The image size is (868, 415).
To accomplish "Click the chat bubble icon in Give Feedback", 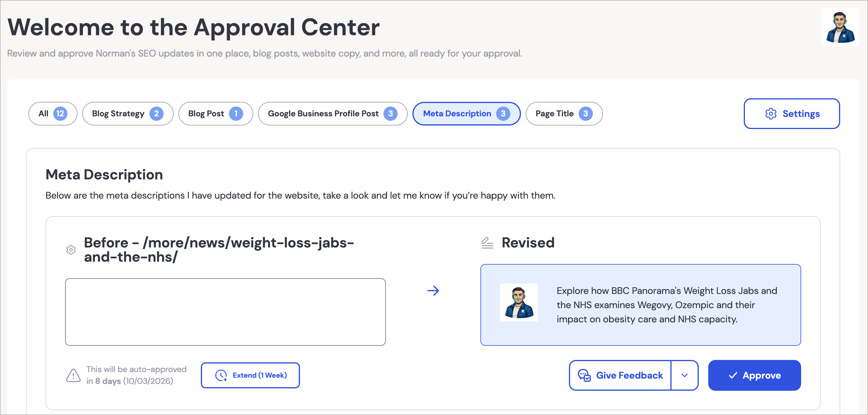I will pyautogui.click(x=585, y=375).
